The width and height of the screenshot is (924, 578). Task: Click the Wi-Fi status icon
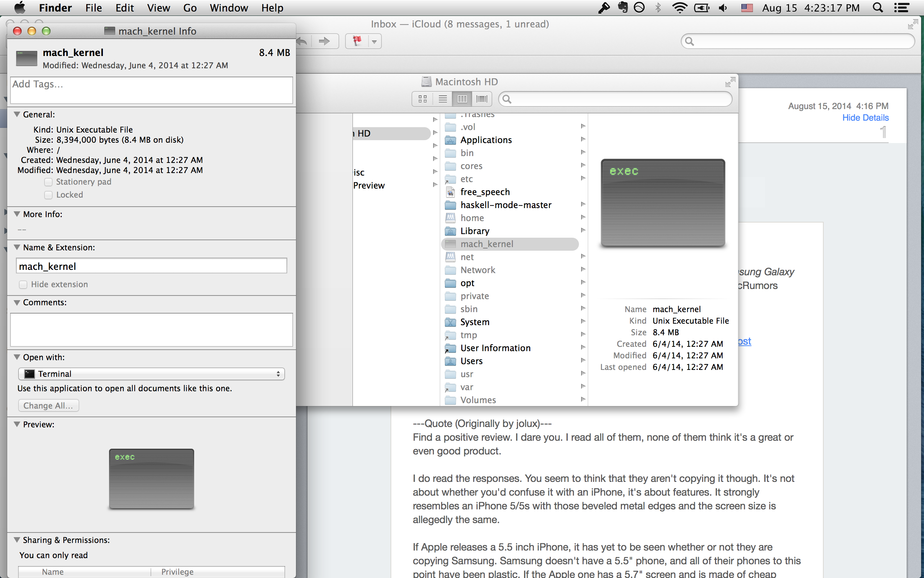coord(680,8)
